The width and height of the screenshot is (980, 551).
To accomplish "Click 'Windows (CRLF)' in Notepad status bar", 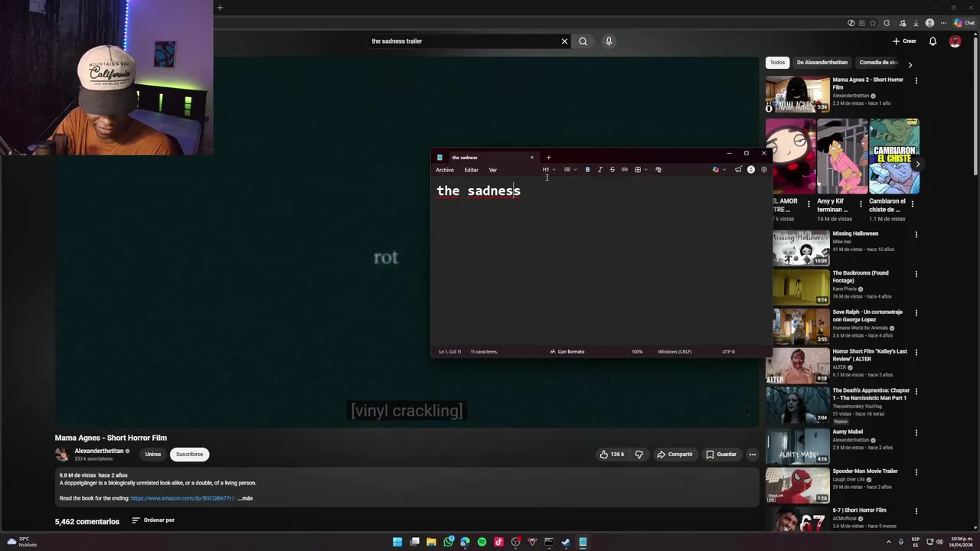I will tap(675, 351).
